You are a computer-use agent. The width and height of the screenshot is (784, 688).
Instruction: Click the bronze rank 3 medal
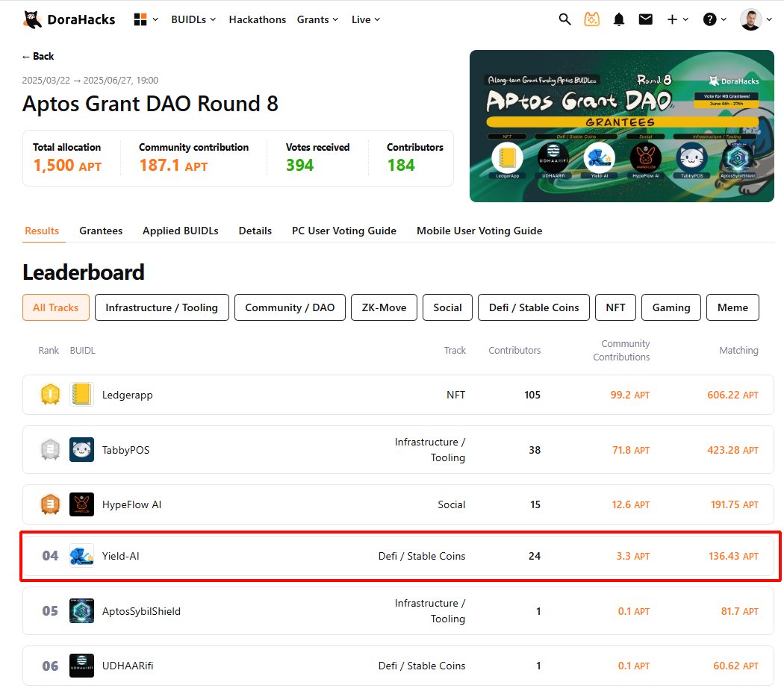(50, 504)
